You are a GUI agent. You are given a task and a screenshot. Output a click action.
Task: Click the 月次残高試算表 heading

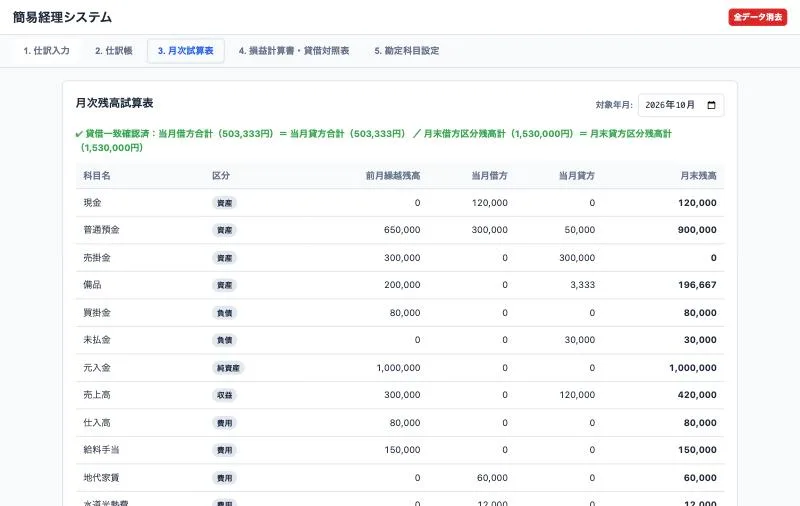tap(114, 103)
